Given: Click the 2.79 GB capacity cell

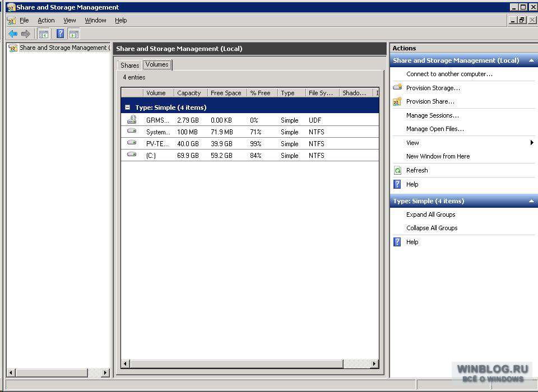Looking at the screenshot, I should (188, 120).
